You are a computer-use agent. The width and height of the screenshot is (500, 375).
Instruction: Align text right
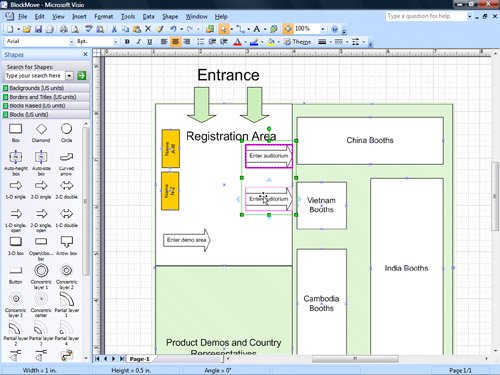[187, 42]
